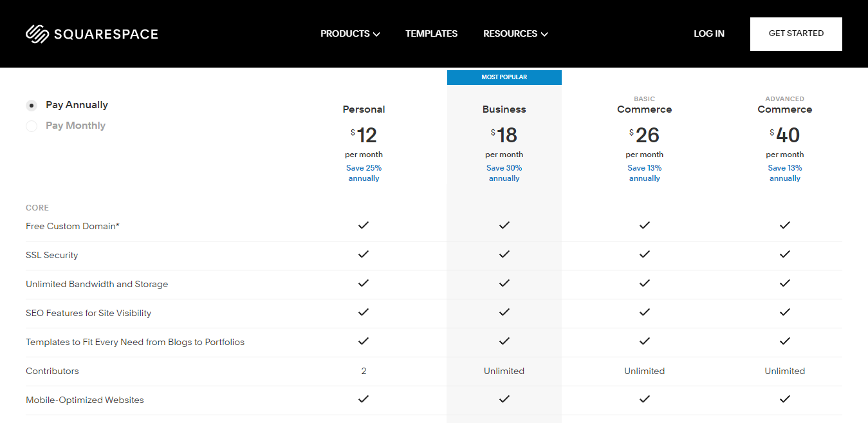Click the Unlimited Bandwidth checkmark under Basic Commerce
The height and width of the screenshot is (423, 868).
coord(644,283)
